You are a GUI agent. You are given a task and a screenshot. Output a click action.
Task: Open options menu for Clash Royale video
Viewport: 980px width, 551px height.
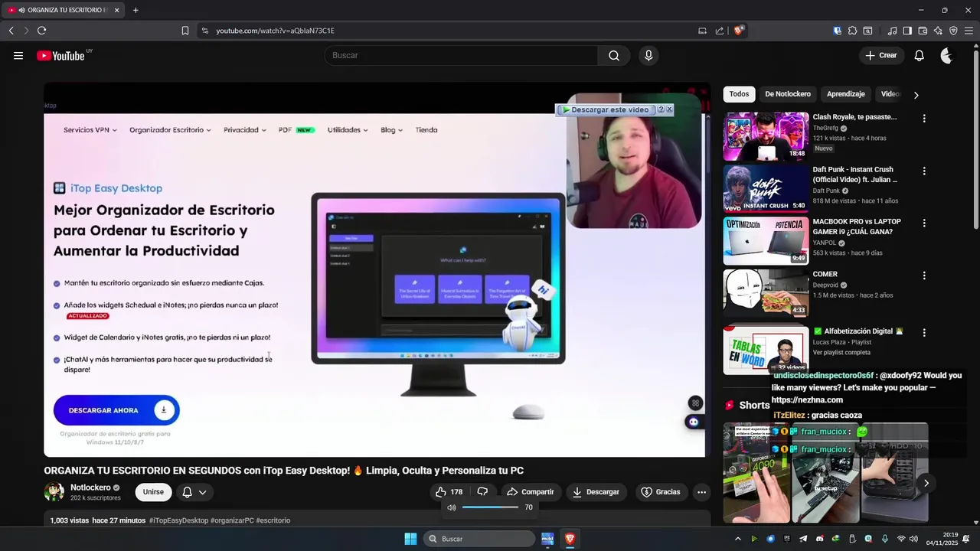pos(924,119)
